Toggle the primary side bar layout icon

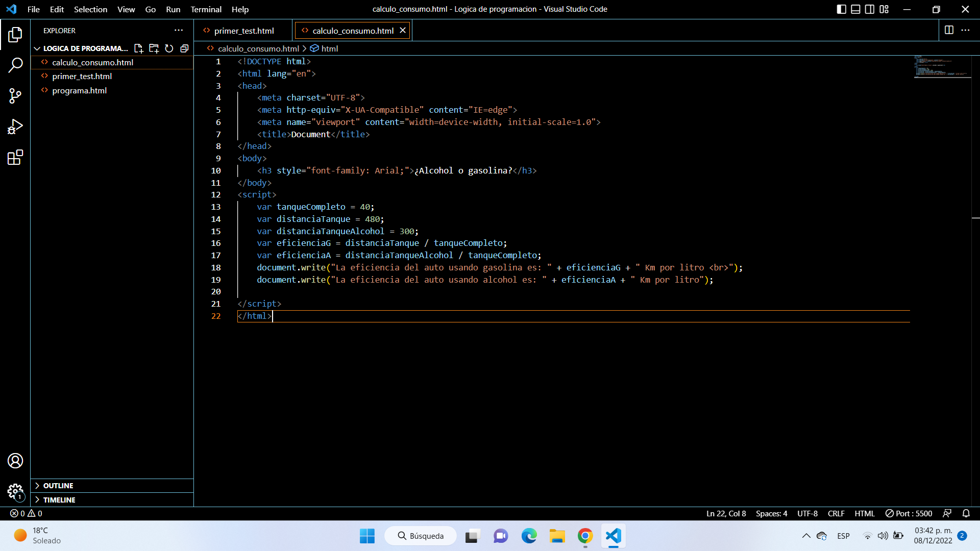point(842,9)
